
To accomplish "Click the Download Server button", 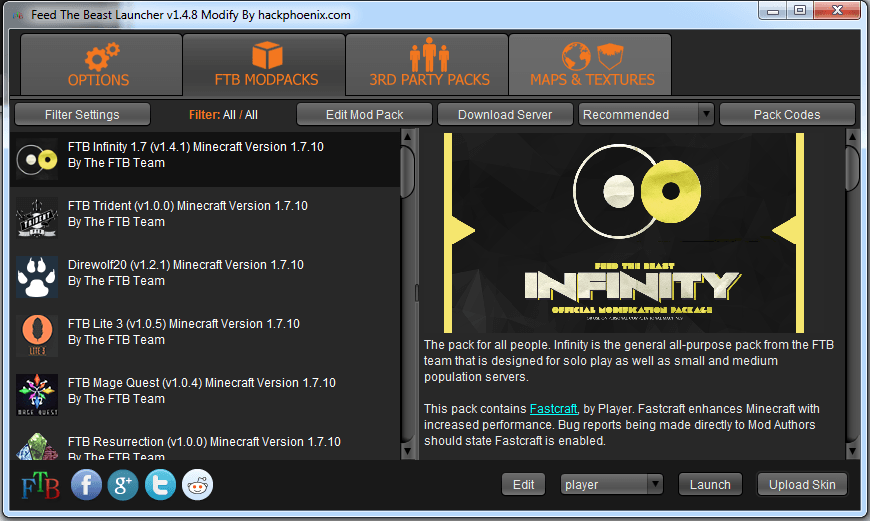I will (x=505, y=114).
